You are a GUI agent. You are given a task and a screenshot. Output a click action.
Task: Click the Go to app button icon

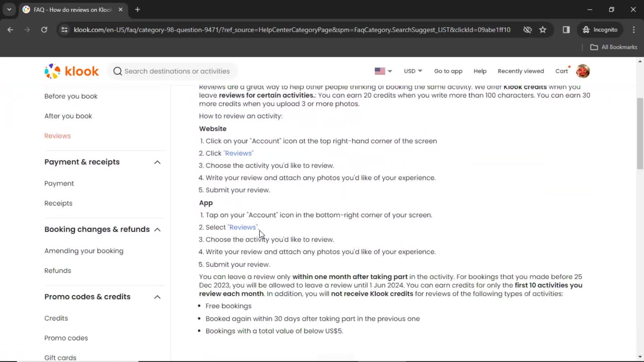click(x=448, y=71)
